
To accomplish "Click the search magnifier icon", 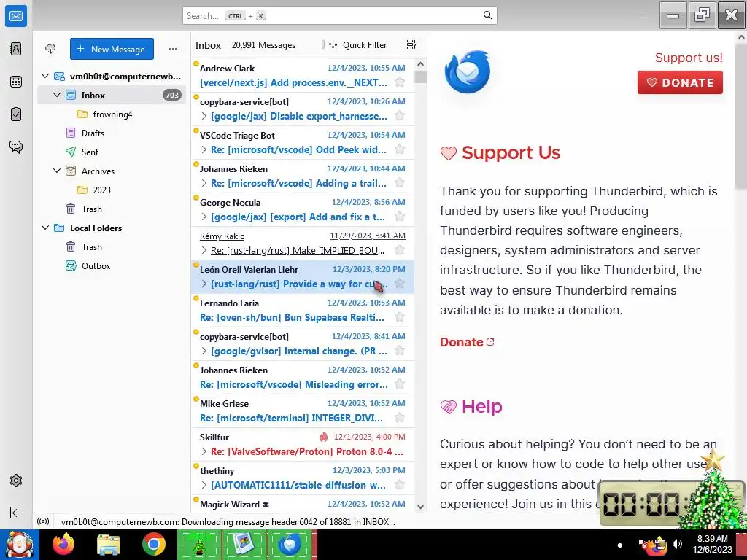I will click(487, 15).
